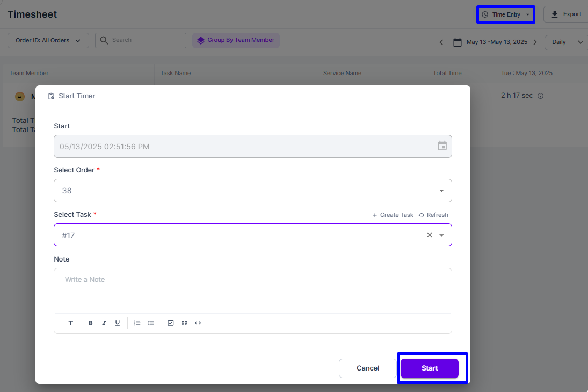This screenshot has height=392, width=588.
Task: Click the Bold formatting icon
Action: click(91, 323)
